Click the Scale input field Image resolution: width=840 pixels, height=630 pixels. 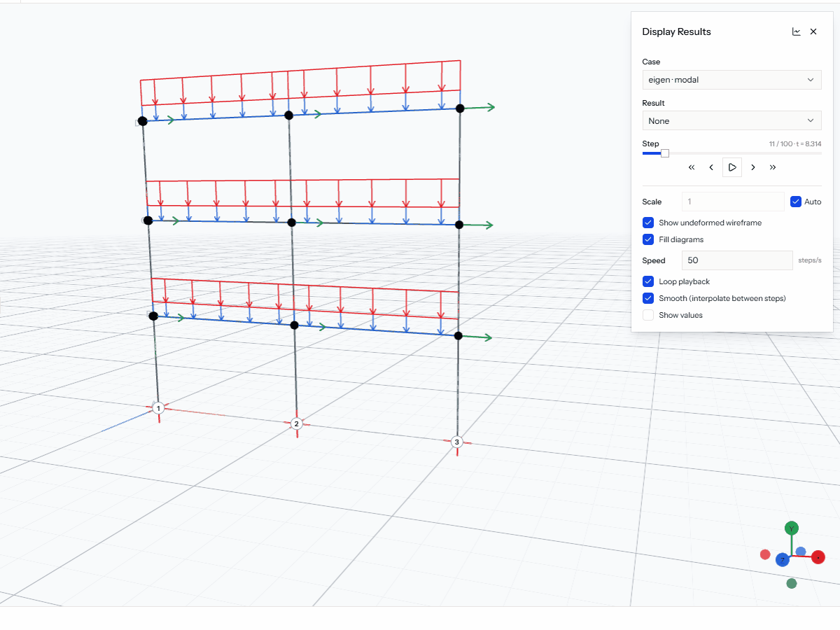[733, 202]
